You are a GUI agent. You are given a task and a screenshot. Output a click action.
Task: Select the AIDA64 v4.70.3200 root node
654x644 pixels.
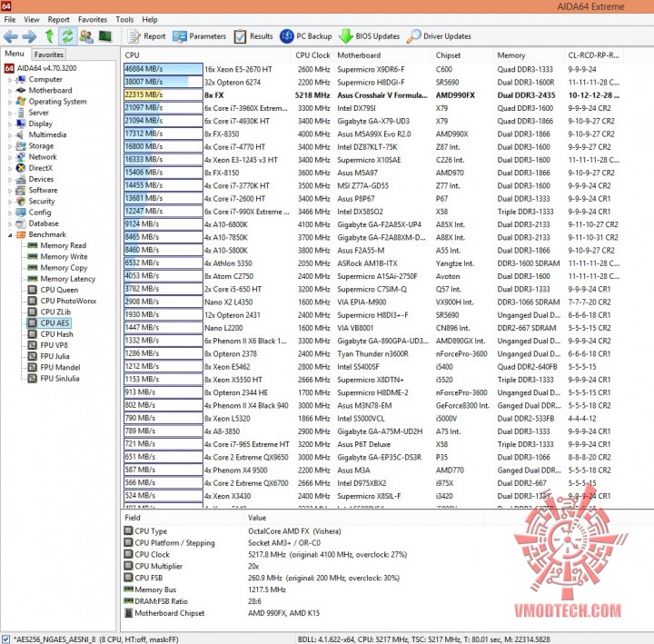tap(46, 68)
